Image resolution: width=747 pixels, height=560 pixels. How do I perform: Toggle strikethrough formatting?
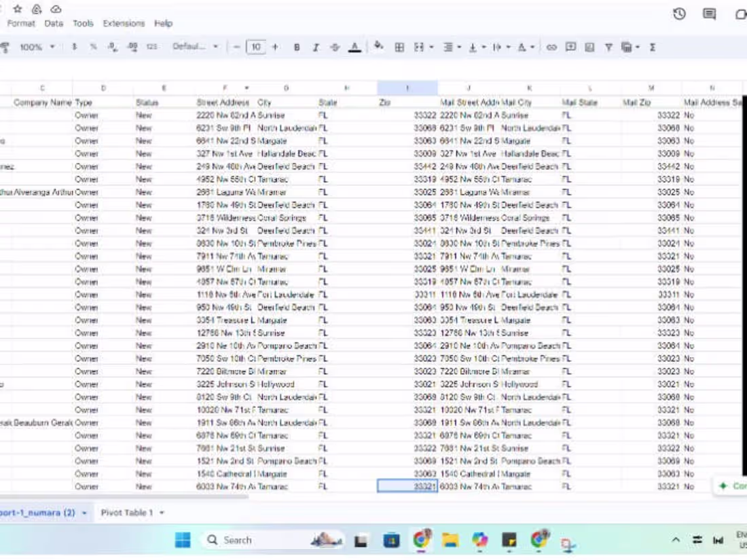[335, 47]
